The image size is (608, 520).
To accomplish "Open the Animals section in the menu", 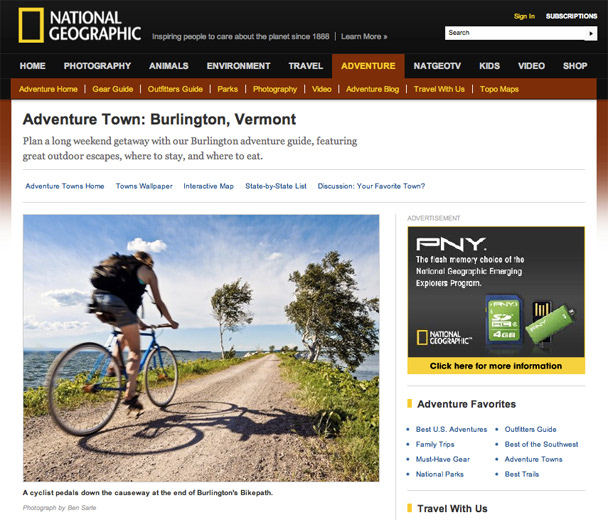I will click(169, 66).
